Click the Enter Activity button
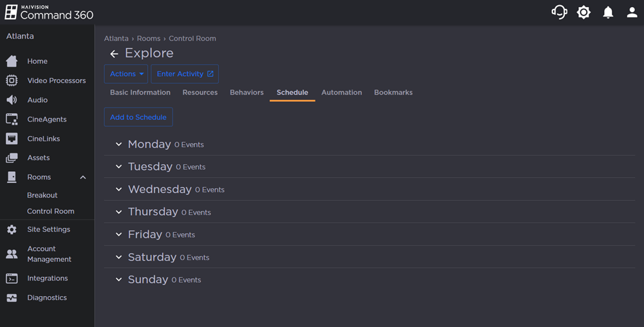 [185, 74]
